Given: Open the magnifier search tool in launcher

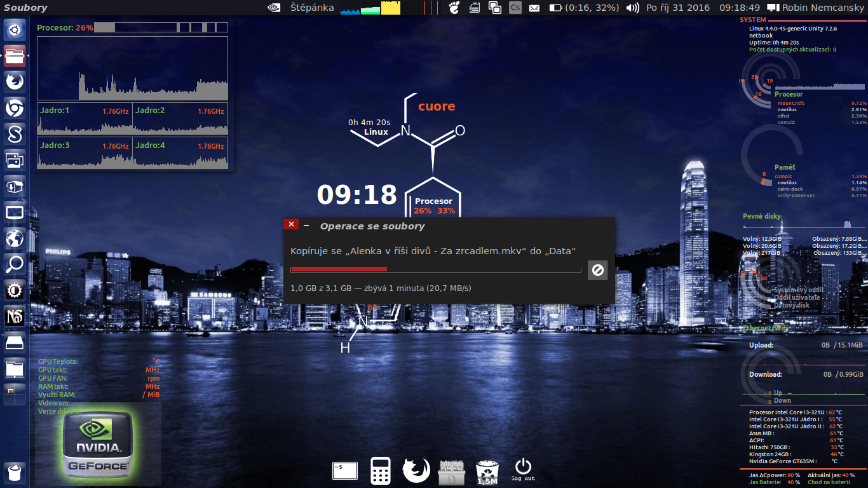Looking at the screenshot, I should 15,264.
